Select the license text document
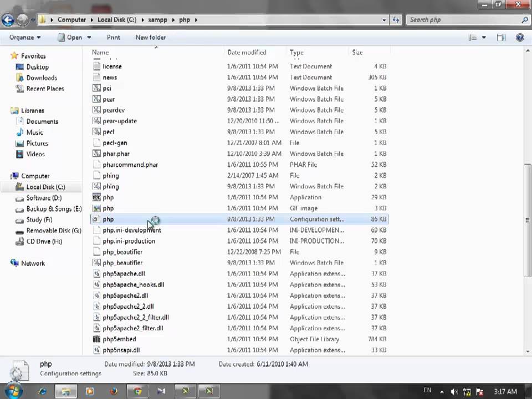The image size is (532, 399). coord(239,66)
